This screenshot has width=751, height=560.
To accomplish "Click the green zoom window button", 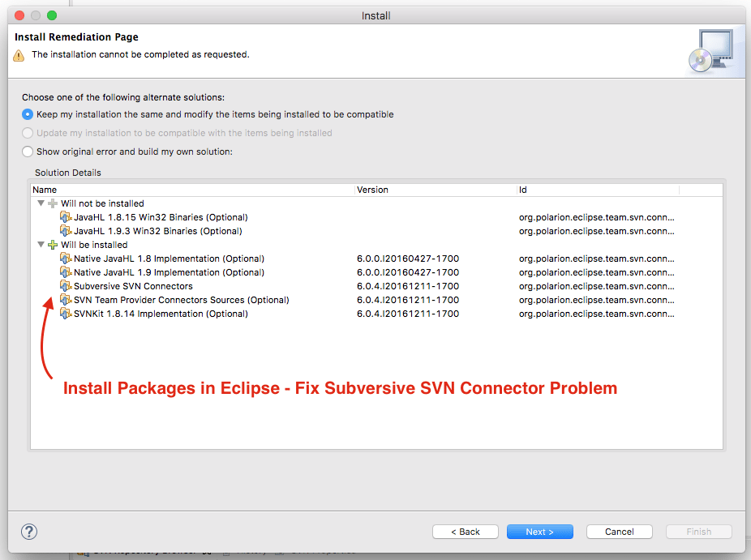I will (x=52, y=15).
